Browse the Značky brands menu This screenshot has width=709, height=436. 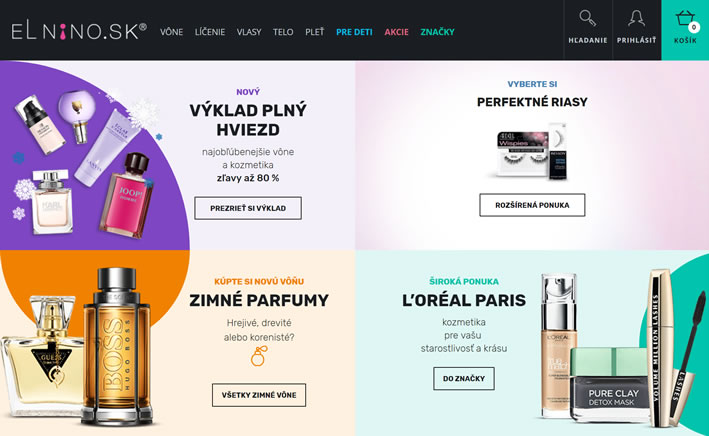437,32
